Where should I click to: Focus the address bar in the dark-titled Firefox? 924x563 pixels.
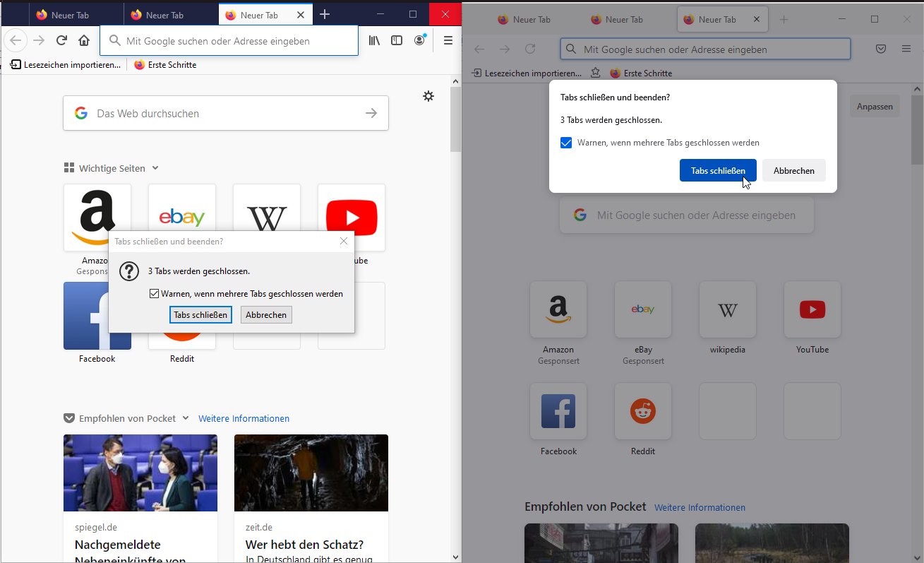click(x=229, y=41)
